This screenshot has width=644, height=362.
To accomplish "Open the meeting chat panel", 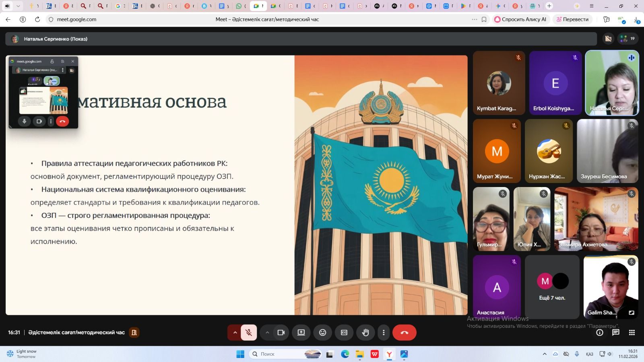I will (615, 333).
